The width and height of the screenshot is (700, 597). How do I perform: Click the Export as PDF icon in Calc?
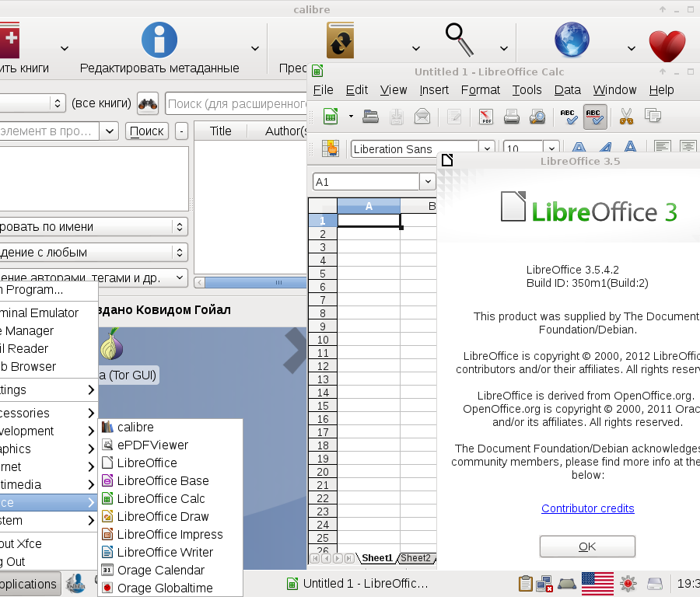point(485,117)
